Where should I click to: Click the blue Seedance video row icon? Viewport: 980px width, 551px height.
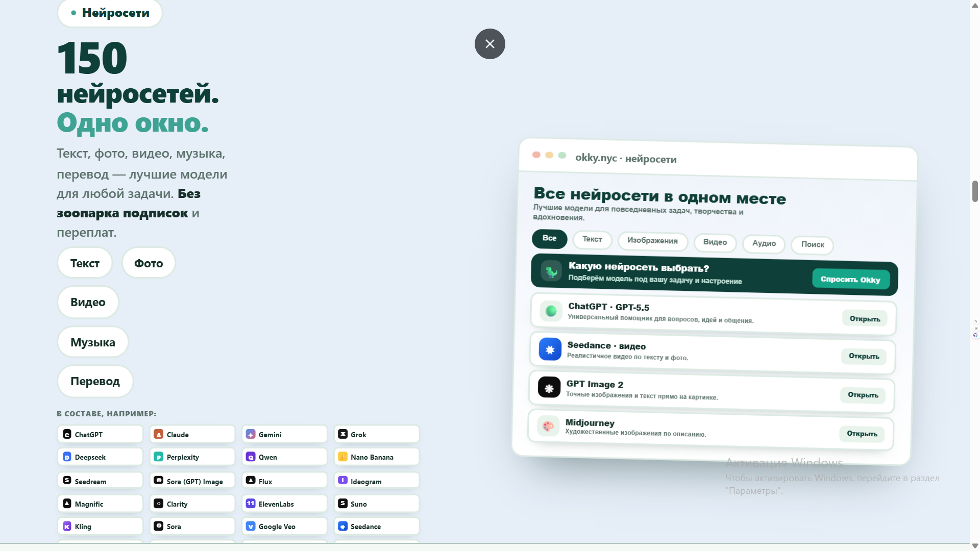click(x=550, y=349)
